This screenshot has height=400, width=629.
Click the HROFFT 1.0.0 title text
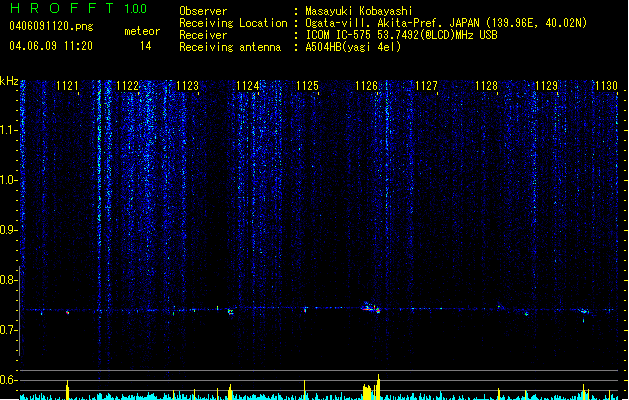point(78,8)
